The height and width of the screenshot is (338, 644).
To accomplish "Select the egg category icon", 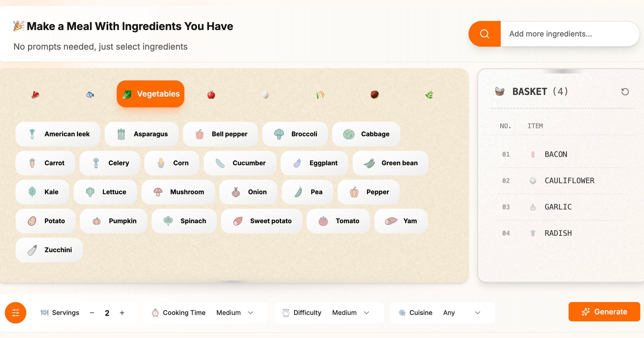I will [265, 94].
